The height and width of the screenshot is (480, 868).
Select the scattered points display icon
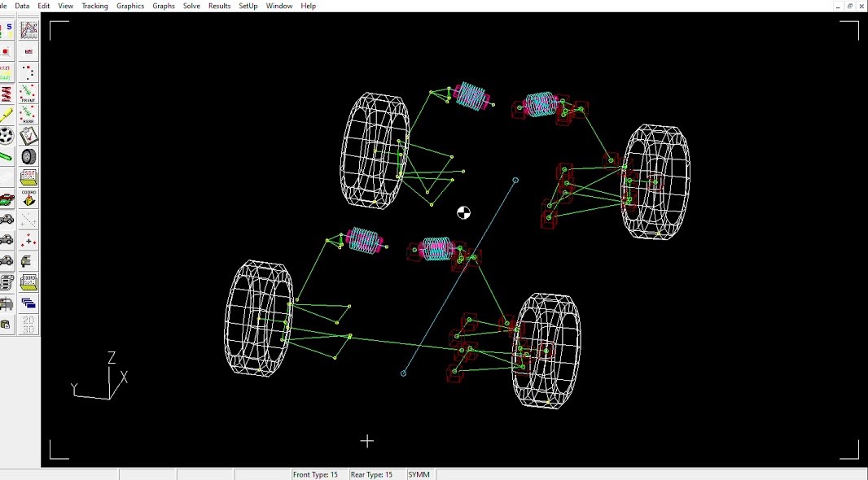[28, 72]
